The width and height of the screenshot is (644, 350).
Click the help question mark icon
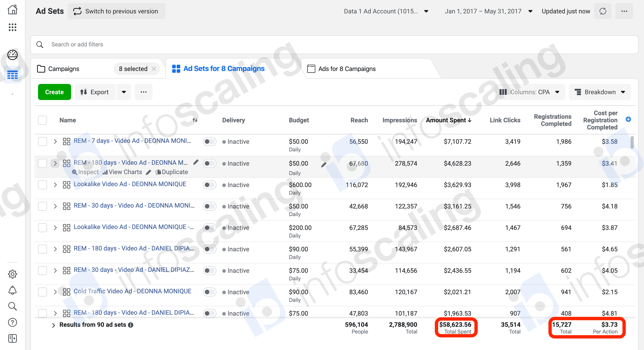12,322
